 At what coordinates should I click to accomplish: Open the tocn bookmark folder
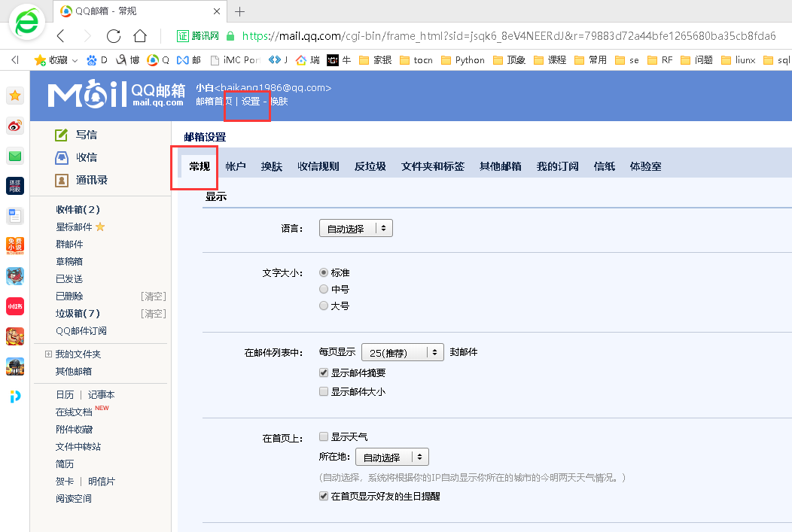pos(416,60)
